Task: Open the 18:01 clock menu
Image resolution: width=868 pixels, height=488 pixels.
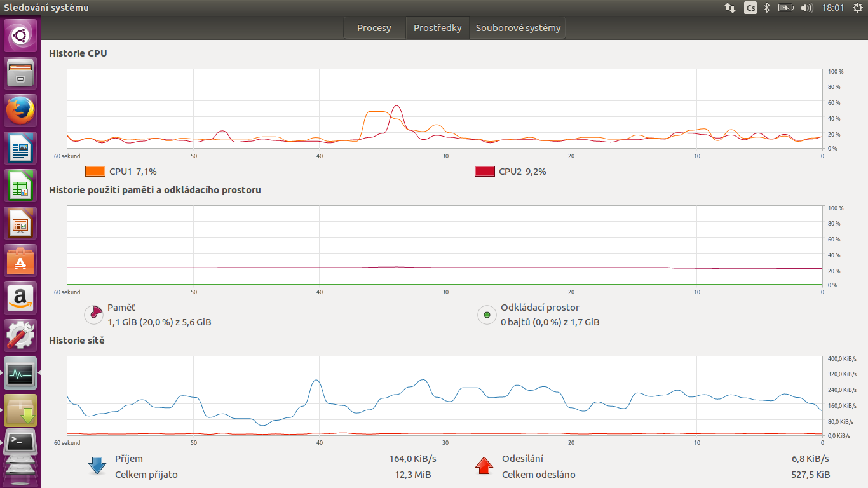Action: pos(832,8)
